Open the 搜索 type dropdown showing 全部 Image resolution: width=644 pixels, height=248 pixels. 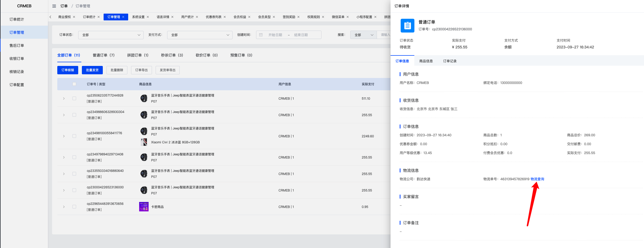[363, 35]
